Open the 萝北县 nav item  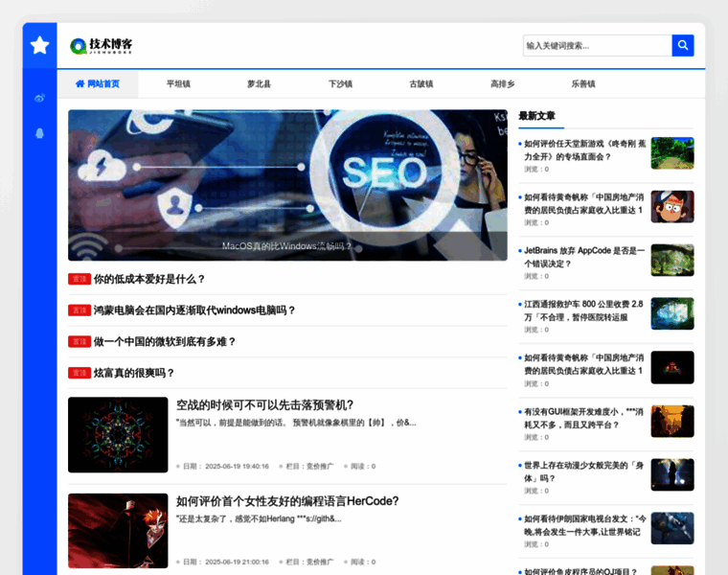pos(259,83)
